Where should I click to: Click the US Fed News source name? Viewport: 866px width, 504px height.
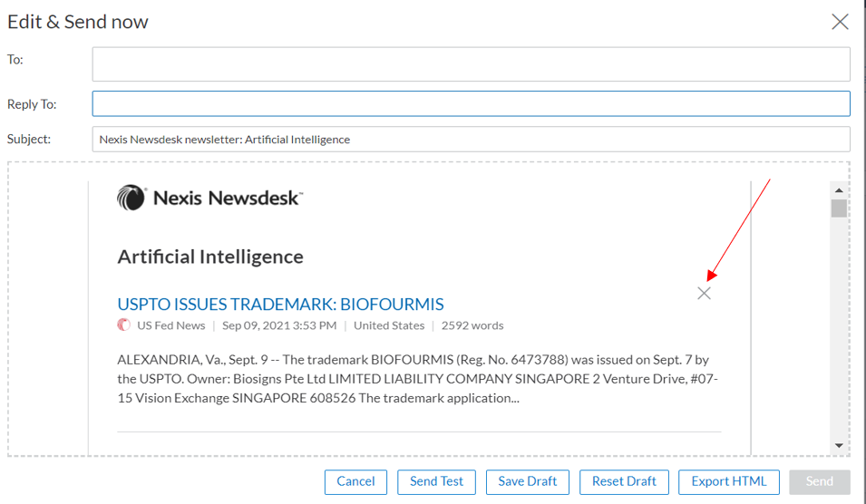(171, 325)
